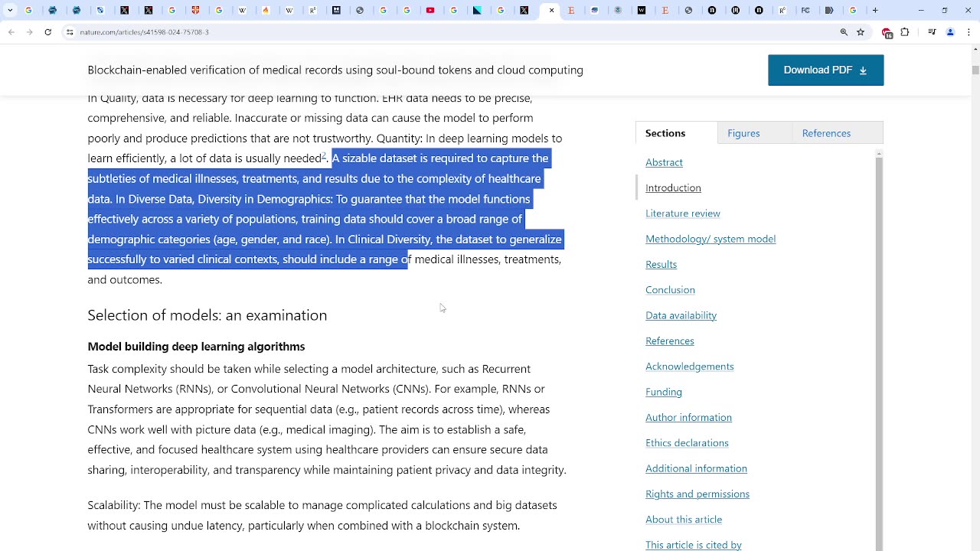Open This article is cited by link
The height and width of the screenshot is (551, 980).
tap(694, 545)
